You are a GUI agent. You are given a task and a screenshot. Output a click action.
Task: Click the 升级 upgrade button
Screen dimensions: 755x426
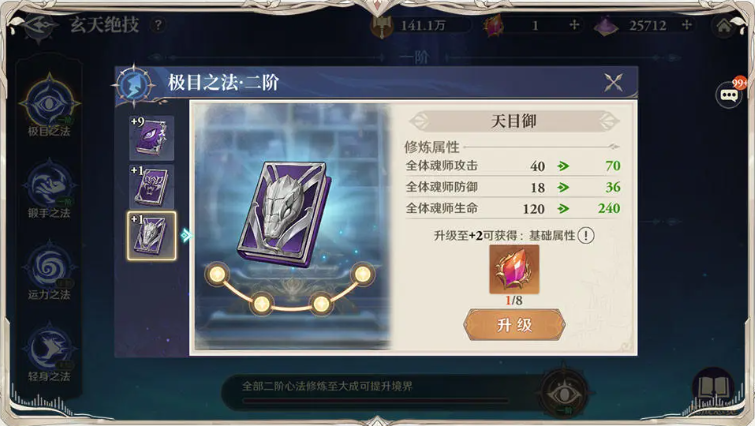point(514,325)
